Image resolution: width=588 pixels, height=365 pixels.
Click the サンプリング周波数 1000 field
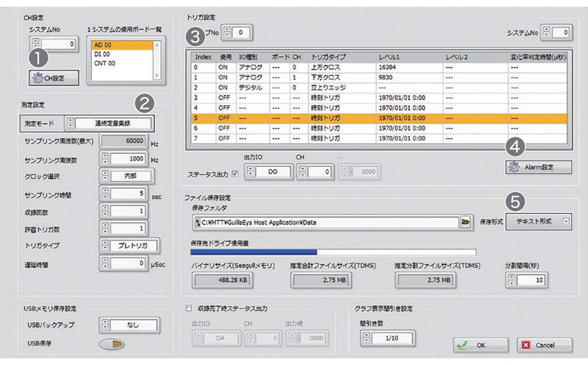(127, 158)
